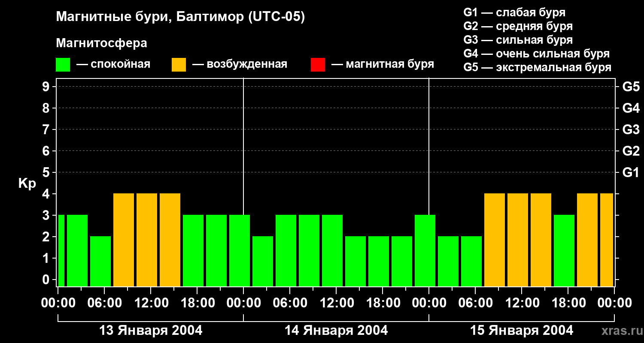Click the orange bar above 12:00 on 13 January
Viewport: 644px width, 343px height.
tap(147, 240)
